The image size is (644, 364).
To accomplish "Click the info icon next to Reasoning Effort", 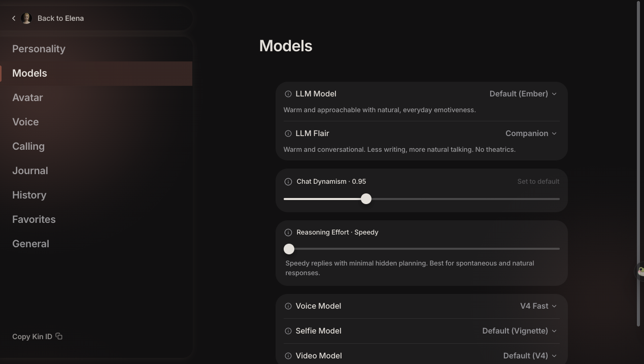I will (288, 233).
